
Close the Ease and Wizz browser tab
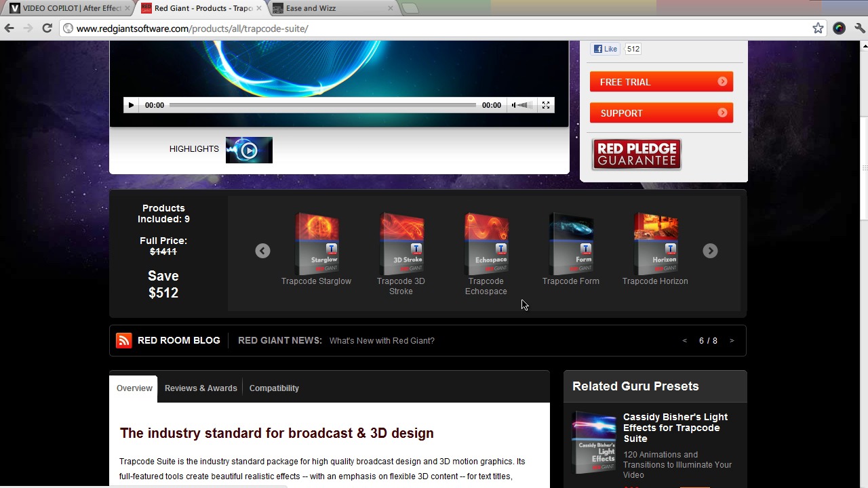click(390, 8)
